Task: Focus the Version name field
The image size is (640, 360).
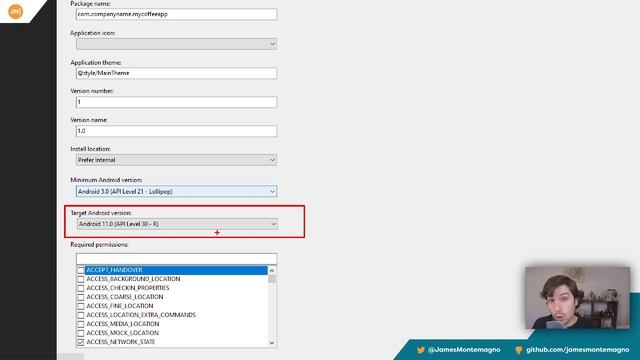Action: click(176, 131)
